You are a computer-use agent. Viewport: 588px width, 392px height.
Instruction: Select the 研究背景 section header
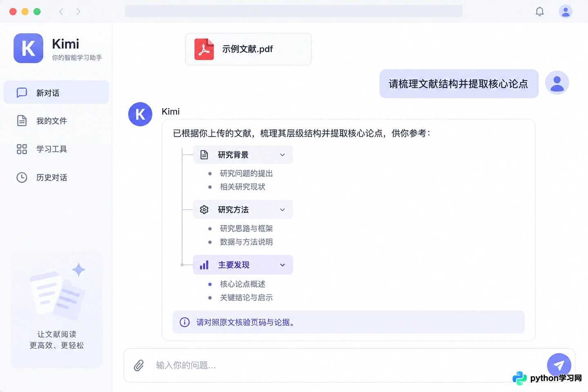click(243, 155)
